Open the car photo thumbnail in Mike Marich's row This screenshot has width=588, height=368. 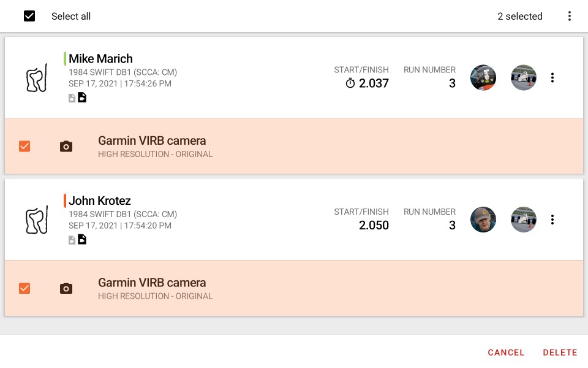tap(524, 78)
